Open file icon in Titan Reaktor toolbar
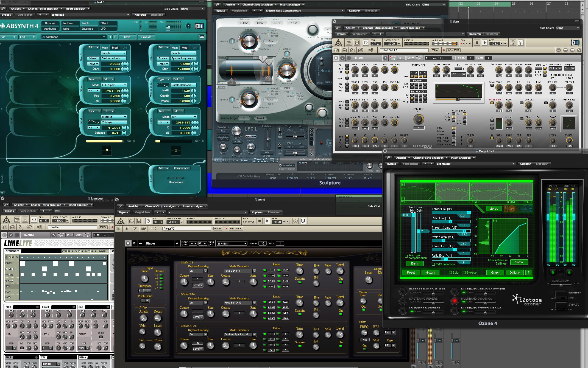This screenshot has width=588, height=368. pyautogui.click(x=349, y=43)
